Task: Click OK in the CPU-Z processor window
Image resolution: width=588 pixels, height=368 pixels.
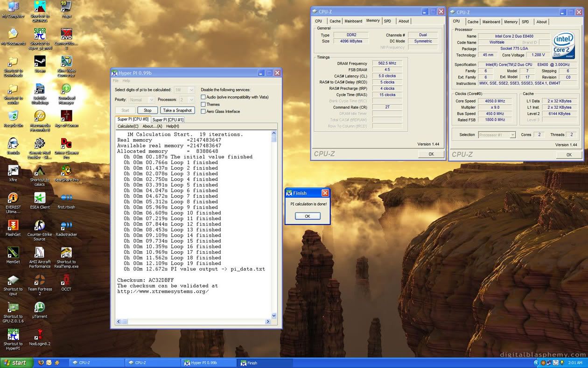Action: coord(569,155)
